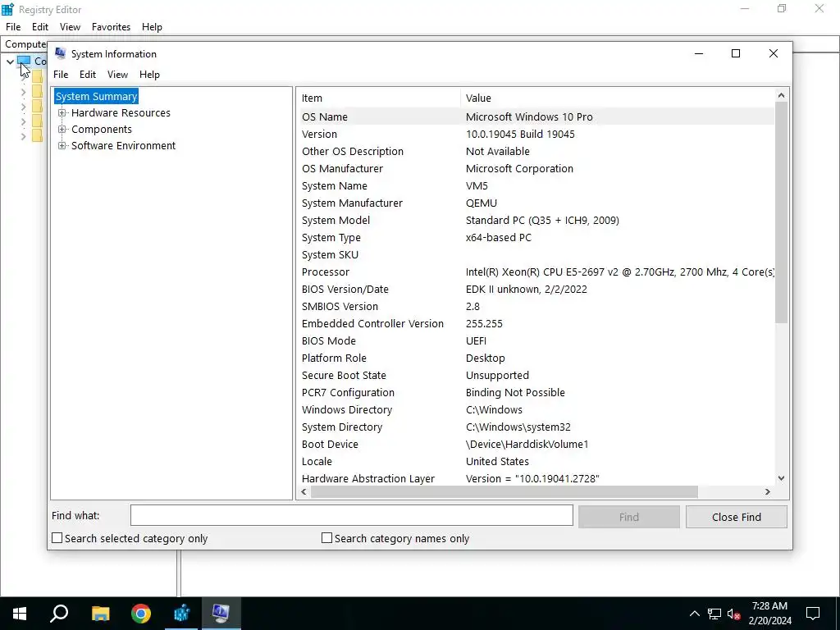Image resolution: width=840 pixels, height=630 pixels.
Task: Click muted volume tray icon
Action: tap(734, 614)
